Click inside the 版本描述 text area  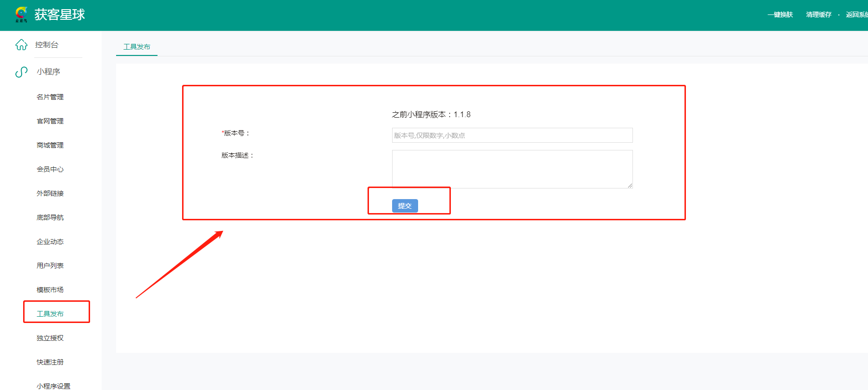[x=512, y=169]
